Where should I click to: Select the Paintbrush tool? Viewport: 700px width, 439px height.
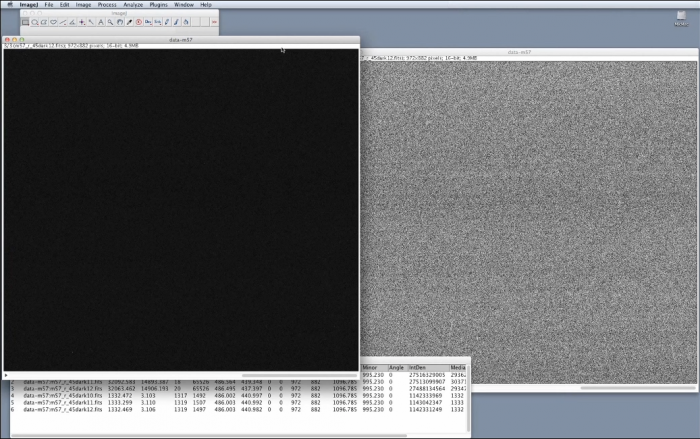pyautogui.click(x=176, y=22)
